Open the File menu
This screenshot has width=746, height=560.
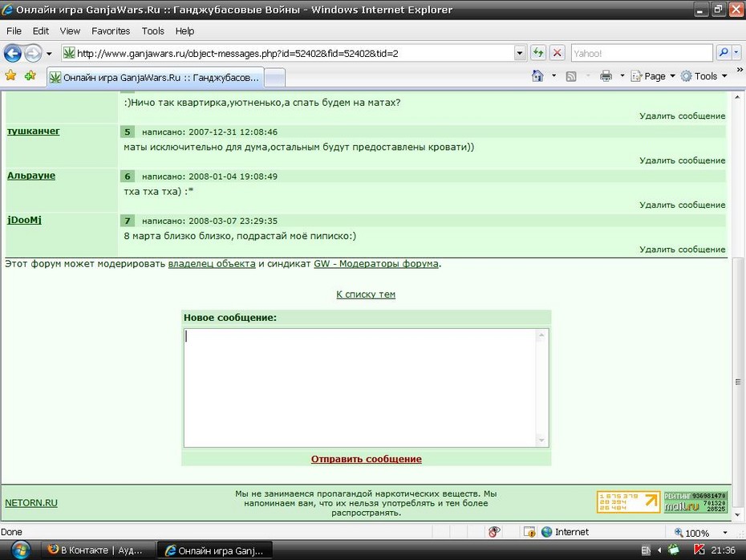[x=14, y=31]
